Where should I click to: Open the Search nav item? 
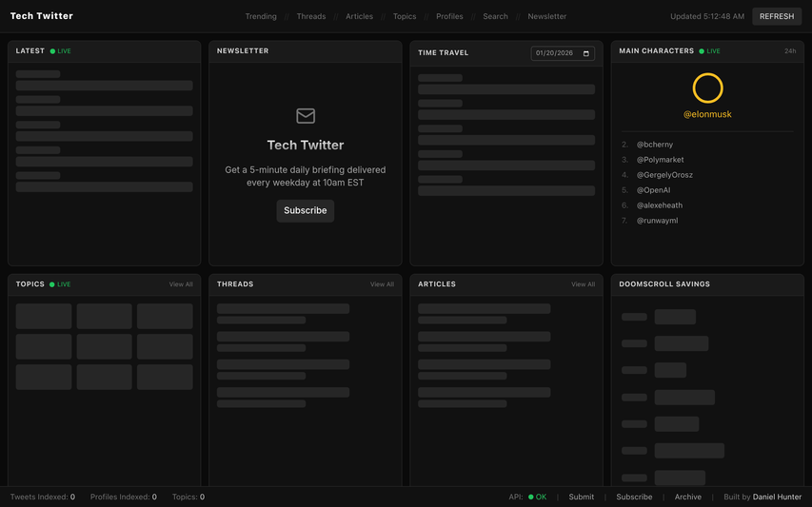tap(495, 16)
